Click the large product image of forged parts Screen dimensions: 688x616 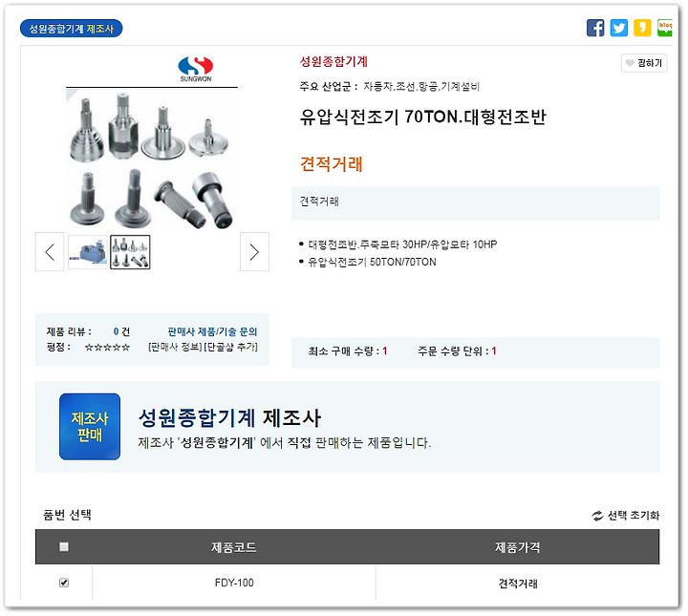pos(152,160)
